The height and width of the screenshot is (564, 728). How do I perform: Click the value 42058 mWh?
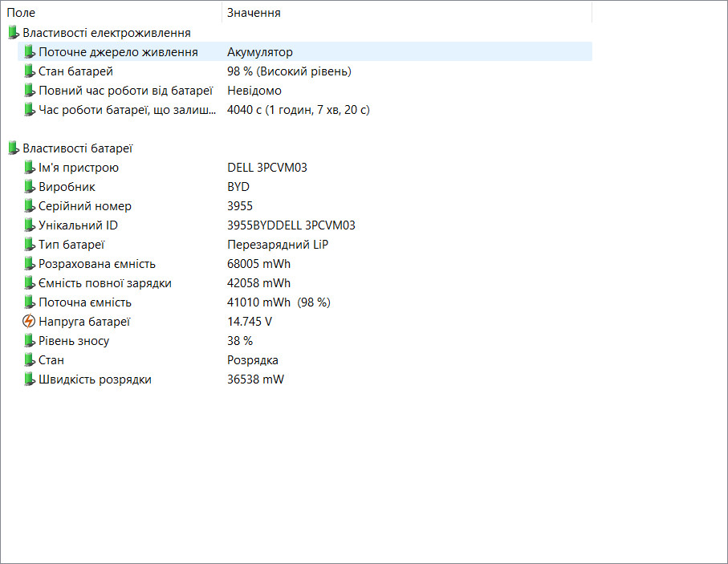[258, 283]
